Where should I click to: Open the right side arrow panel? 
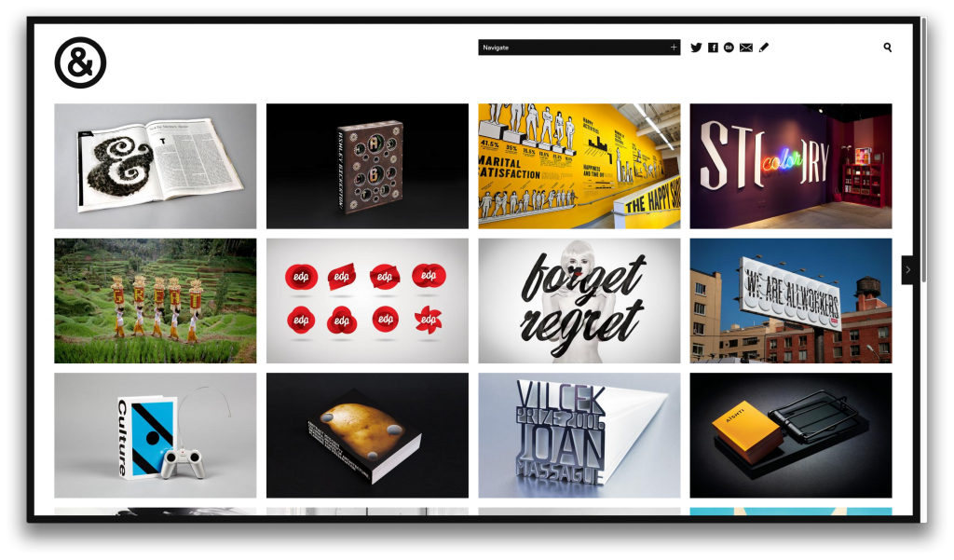point(907,269)
